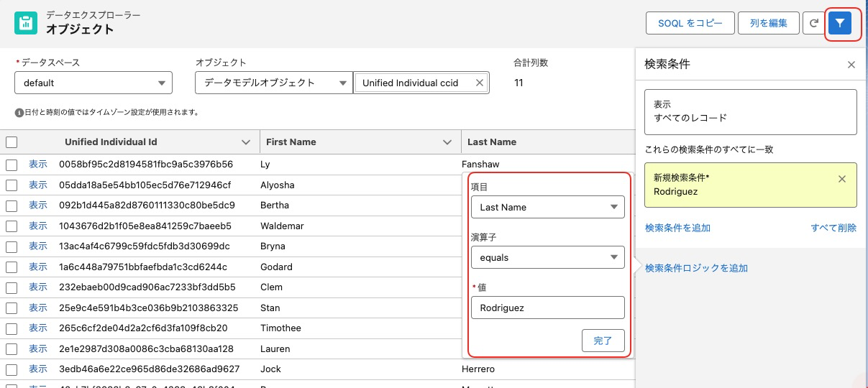Open the データモデルオブジェクト dropdown
868x388 pixels.
tap(273, 83)
